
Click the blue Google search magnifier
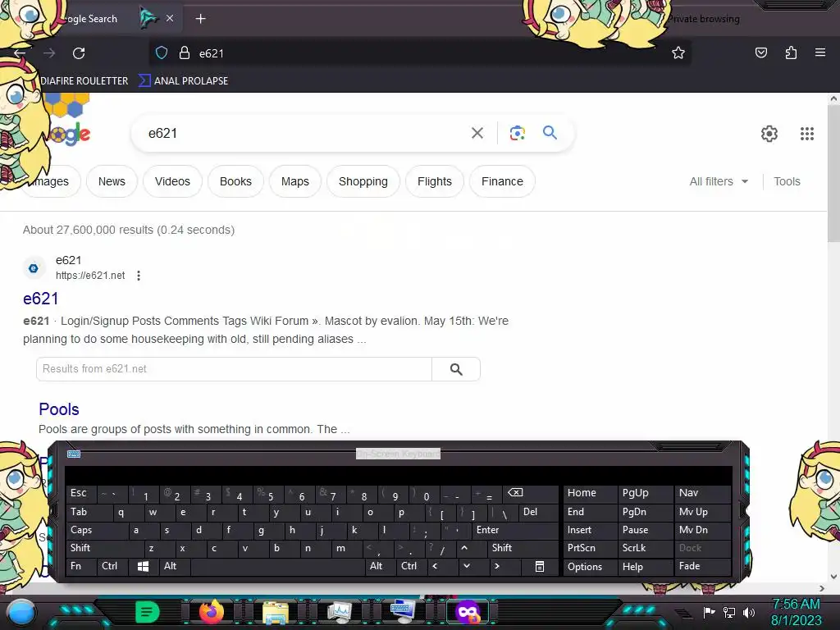coord(550,132)
